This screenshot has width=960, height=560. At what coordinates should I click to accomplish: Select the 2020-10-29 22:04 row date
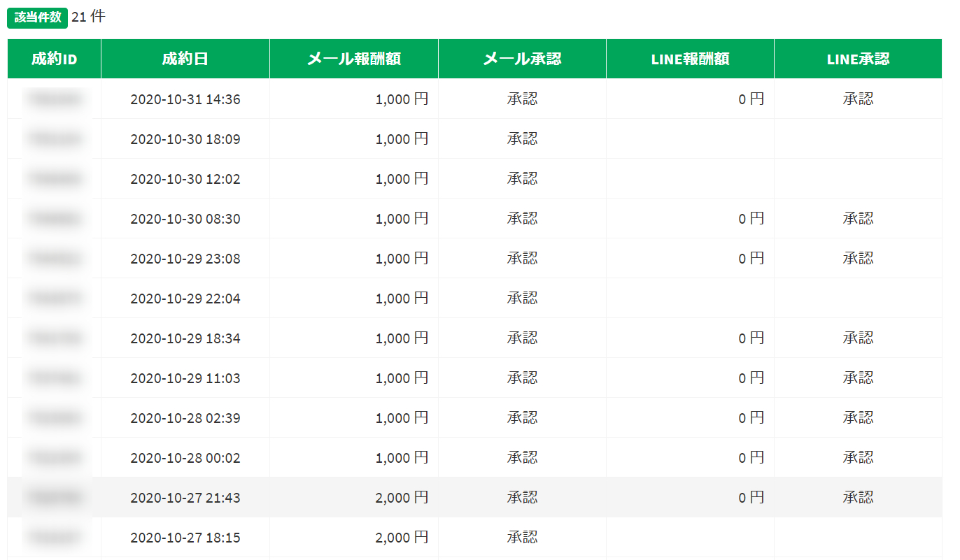[185, 299]
